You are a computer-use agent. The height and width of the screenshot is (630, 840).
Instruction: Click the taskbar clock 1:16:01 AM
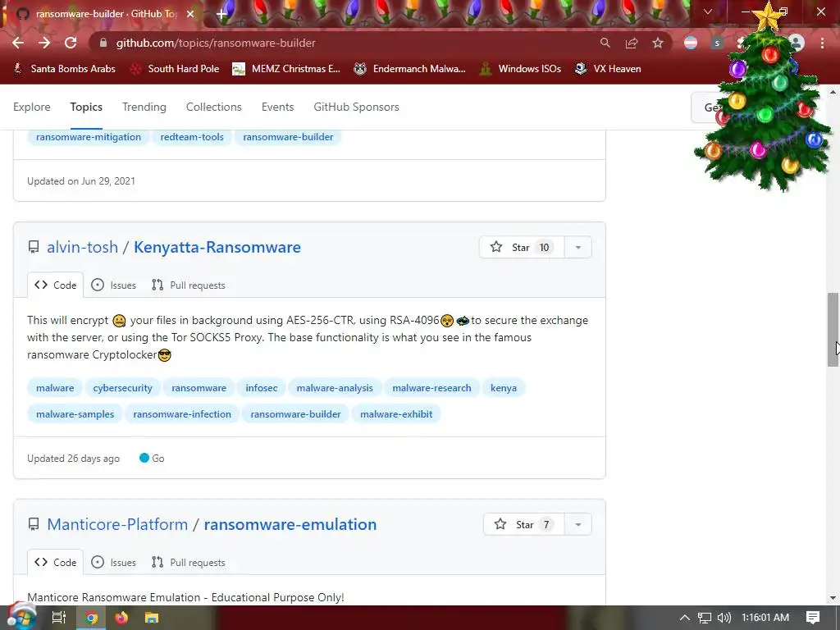[x=765, y=618]
